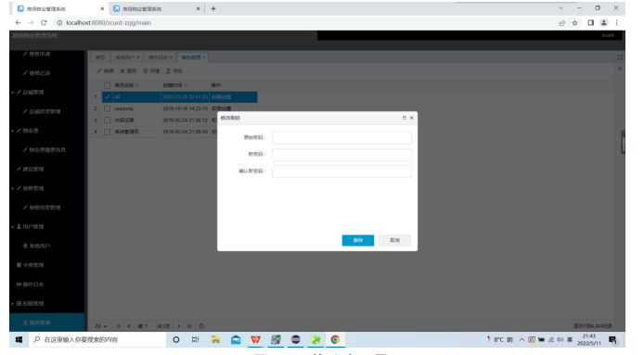Viewport: 644px width, 355px height.
Task: Open the Mail app on the taskbar
Action: 236,339
